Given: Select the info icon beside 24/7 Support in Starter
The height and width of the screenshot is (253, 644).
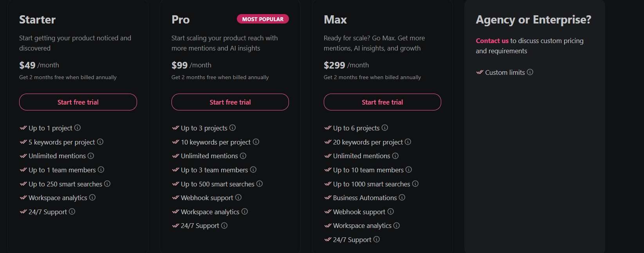Looking at the screenshot, I should click(72, 212).
